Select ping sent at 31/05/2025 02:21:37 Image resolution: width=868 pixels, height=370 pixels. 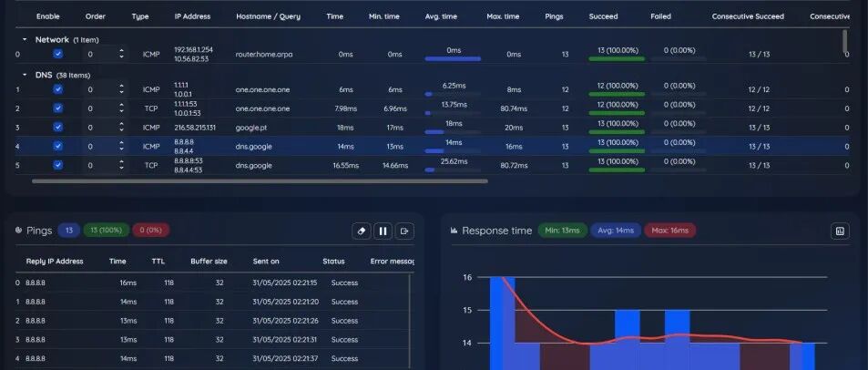tap(284, 358)
